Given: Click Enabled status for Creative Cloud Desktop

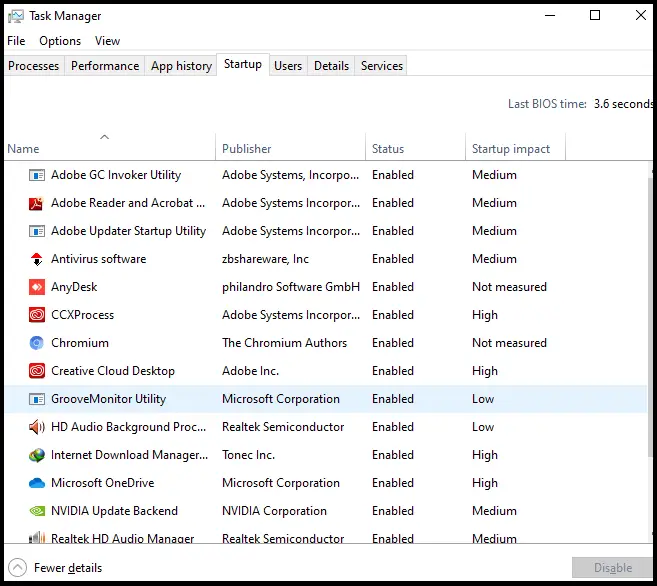Looking at the screenshot, I should pos(393,371).
